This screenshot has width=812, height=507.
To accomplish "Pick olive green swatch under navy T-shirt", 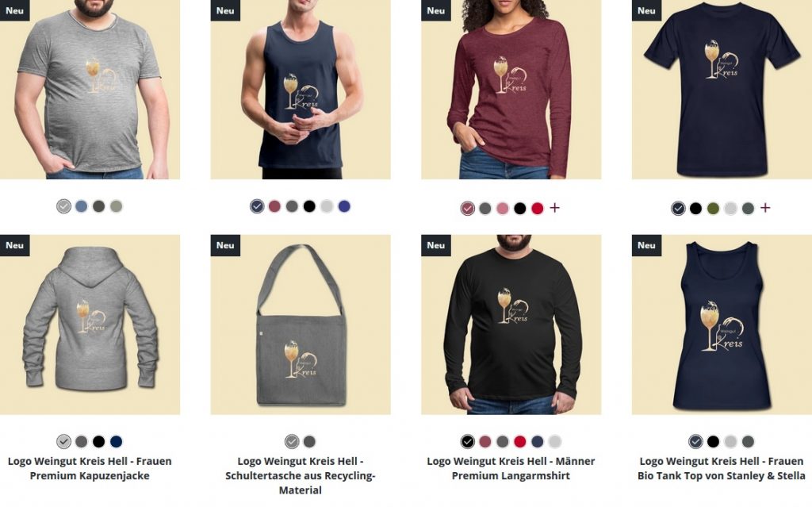I will tap(713, 209).
